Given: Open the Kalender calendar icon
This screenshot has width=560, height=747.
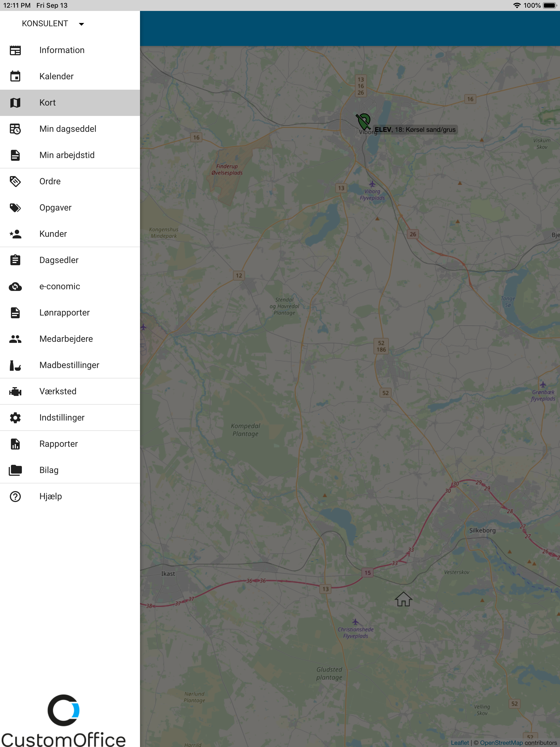Looking at the screenshot, I should point(15,76).
